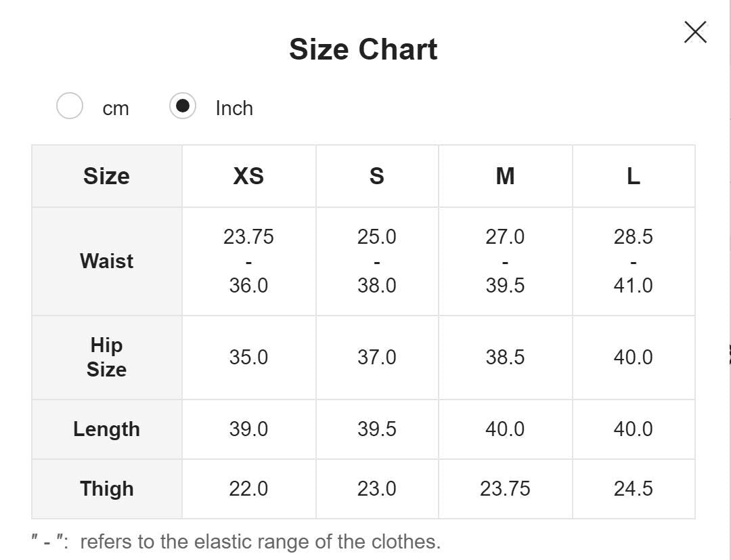Select the cm unit radio button
The height and width of the screenshot is (560, 731).
click(x=70, y=106)
